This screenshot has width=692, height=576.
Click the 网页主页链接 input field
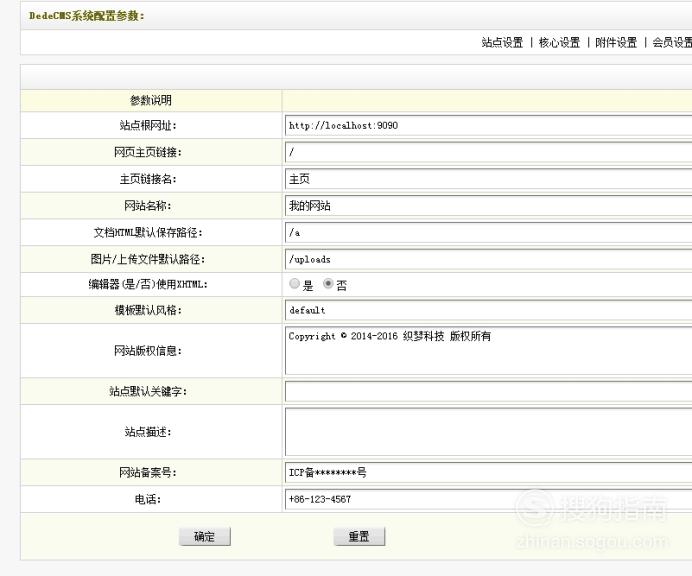(x=489, y=152)
